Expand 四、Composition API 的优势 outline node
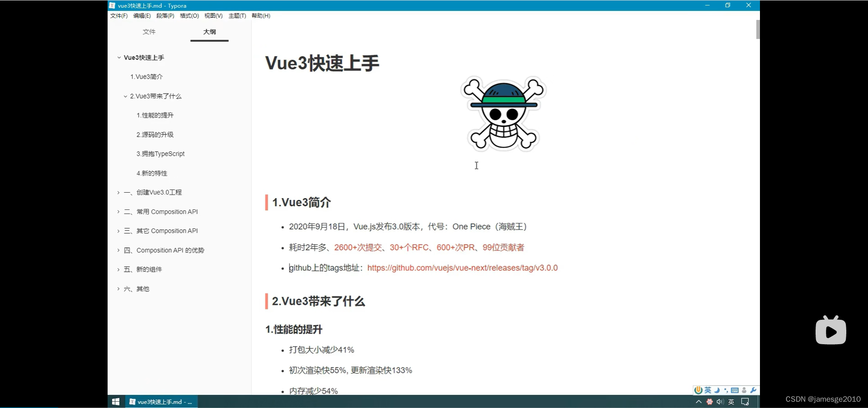The image size is (868, 408). point(118,250)
